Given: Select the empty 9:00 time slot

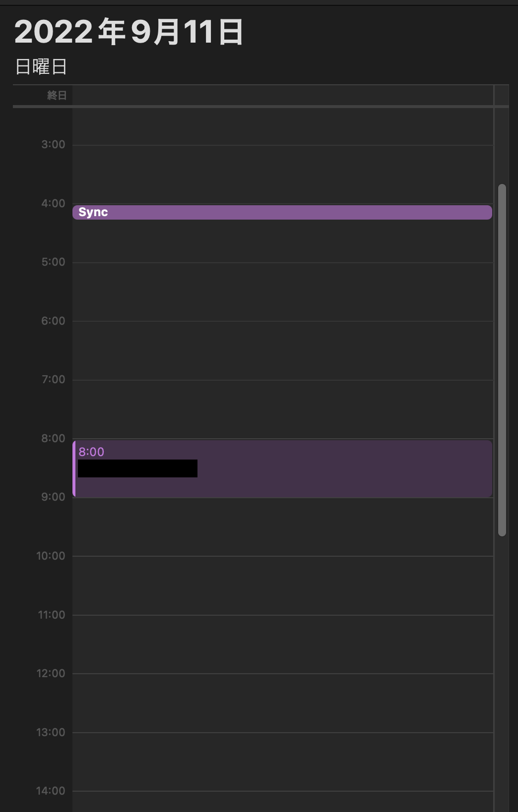Looking at the screenshot, I should [283, 526].
